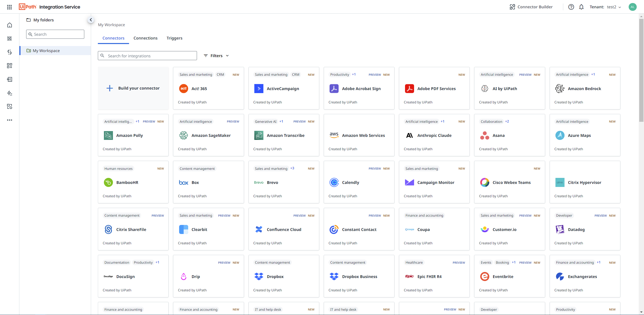Open Datadog connector icon
The image size is (644, 315).
(560, 229)
